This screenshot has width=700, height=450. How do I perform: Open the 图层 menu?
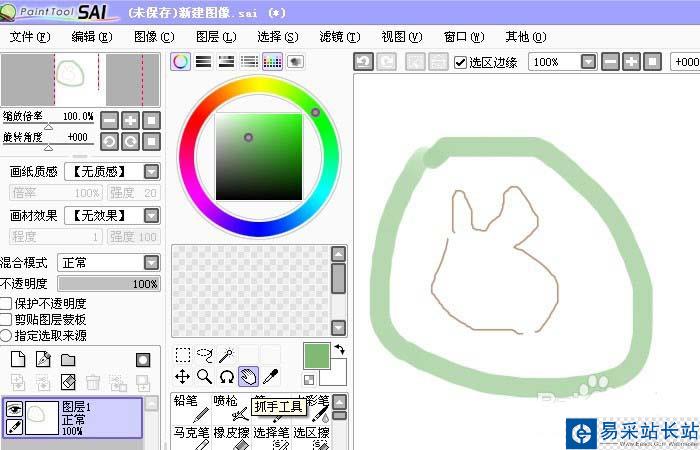point(216,37)
